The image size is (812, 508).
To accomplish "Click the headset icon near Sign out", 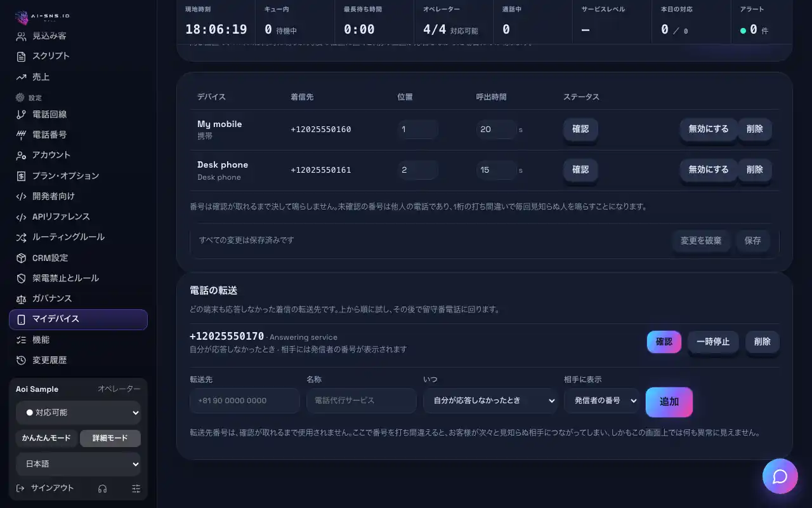I will point(102,488).
